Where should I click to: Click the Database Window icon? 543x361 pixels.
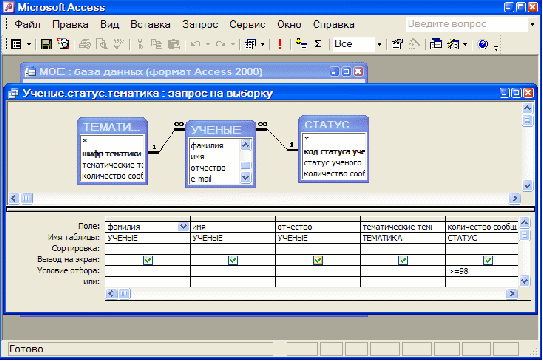pyautogui.click(x=436, y=44)
